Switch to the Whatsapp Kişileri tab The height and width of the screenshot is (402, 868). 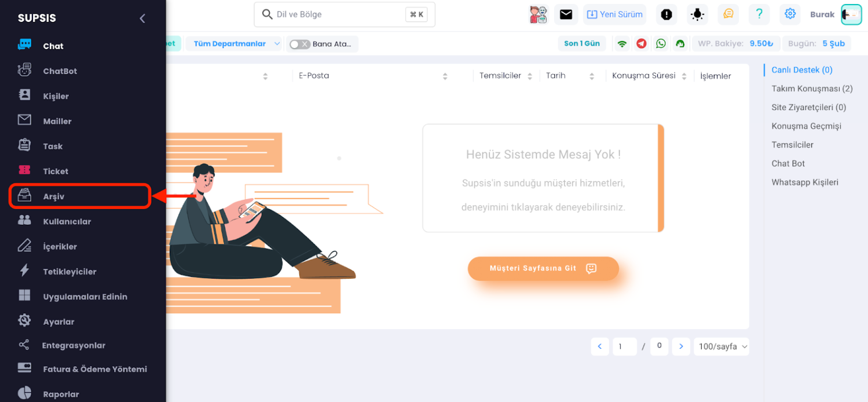(805, 182)
